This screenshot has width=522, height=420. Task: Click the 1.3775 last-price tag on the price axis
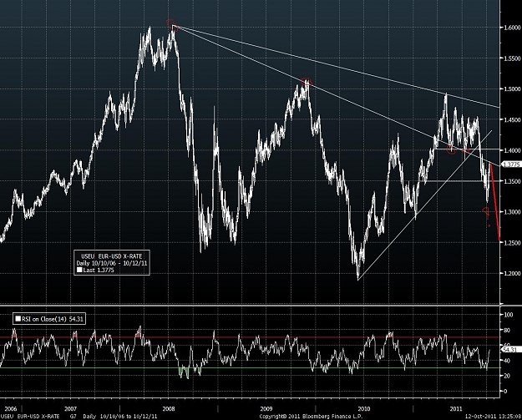(x=510, y=164)
